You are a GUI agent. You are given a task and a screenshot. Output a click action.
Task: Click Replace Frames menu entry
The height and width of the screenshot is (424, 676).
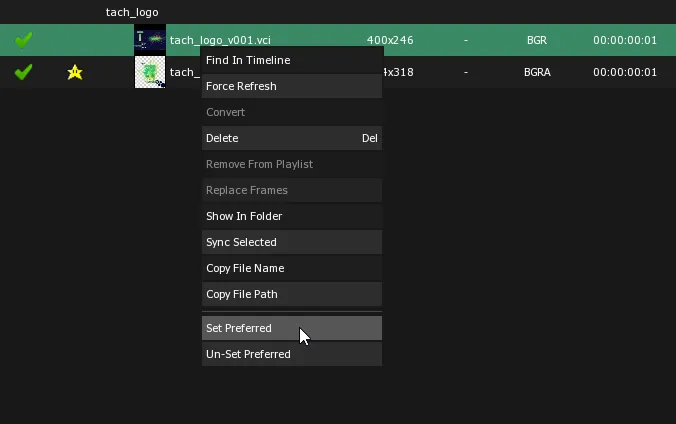click(x=292, y=190)
